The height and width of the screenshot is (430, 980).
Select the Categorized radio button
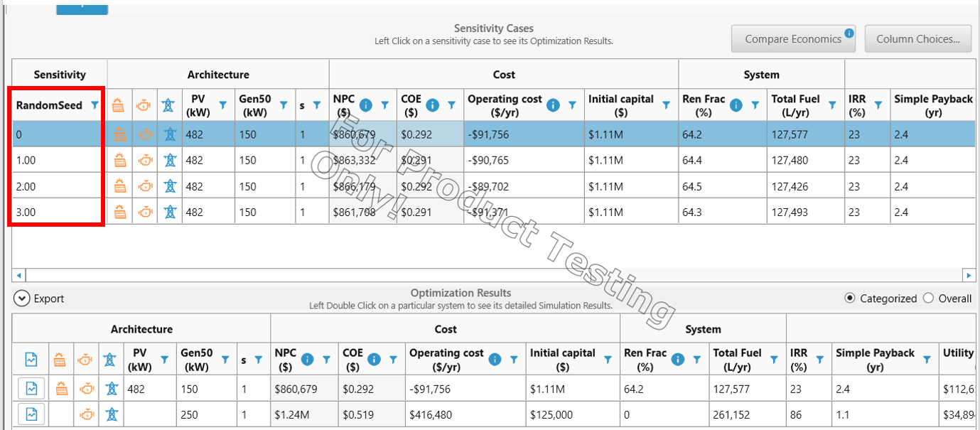point(849,299)
